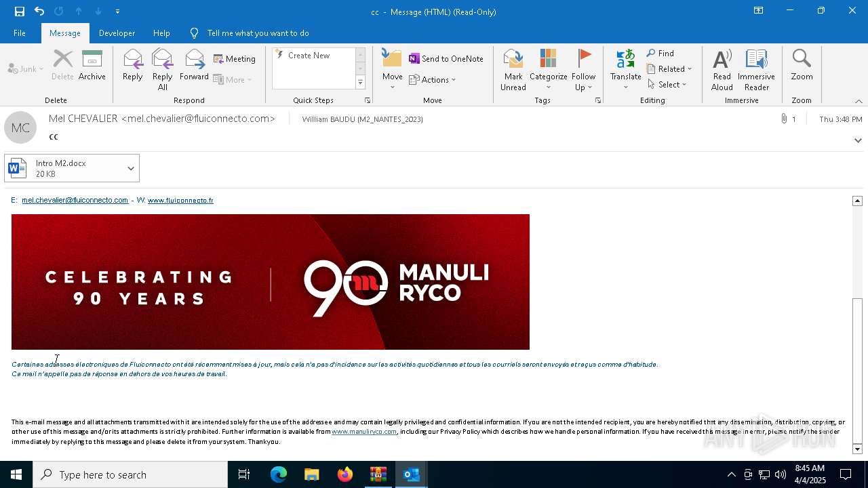Open the Developer tab
Image resolution: width=868 pixels, height=488 pixels.
point(117,33)
